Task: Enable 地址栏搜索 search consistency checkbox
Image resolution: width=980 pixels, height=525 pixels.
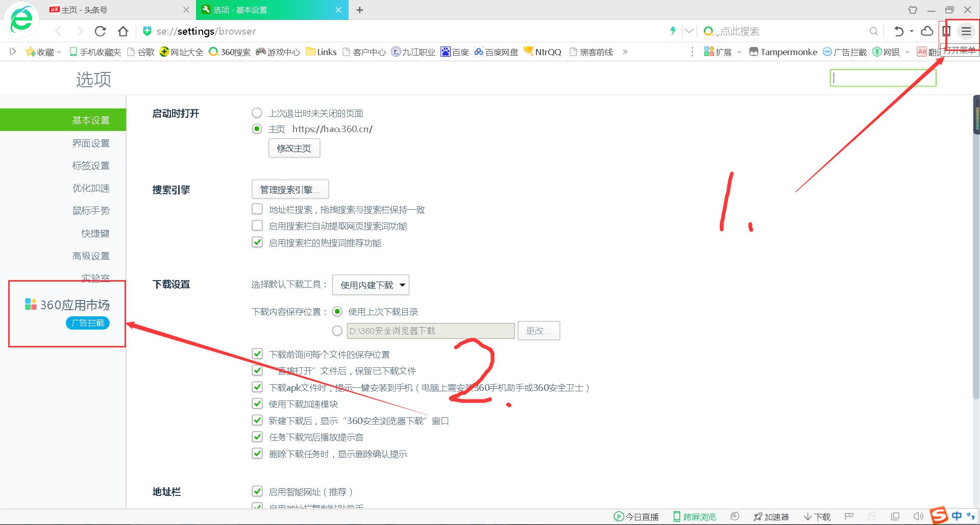Action: coord(257,209)
